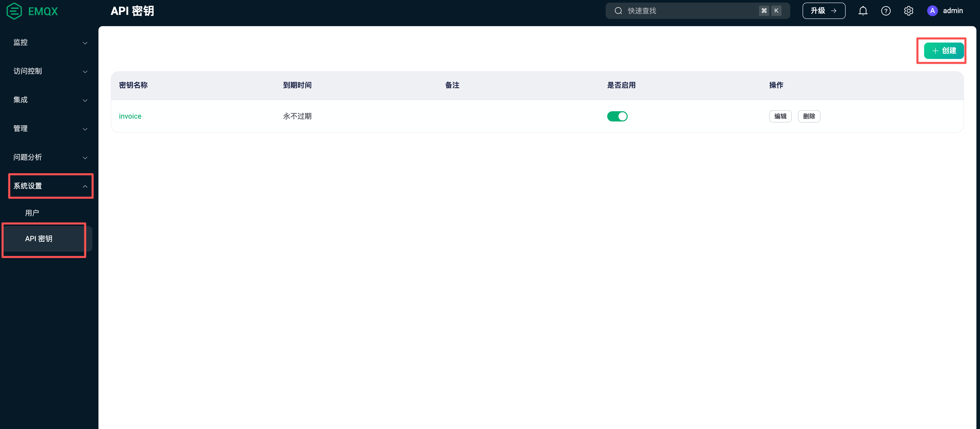Image resolution: width=980 pixels, height=429 pixels.
Task: Open the settings gear icon
Action: (908, 11)
